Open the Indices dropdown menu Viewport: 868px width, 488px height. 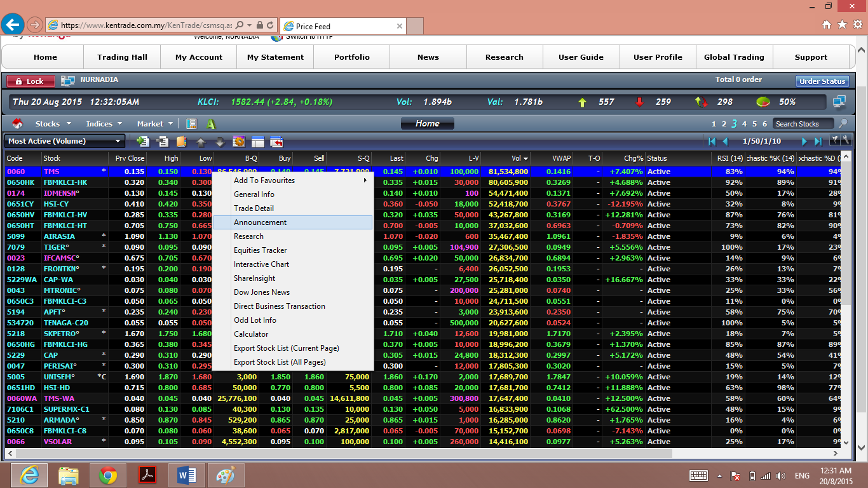(104, 124)
